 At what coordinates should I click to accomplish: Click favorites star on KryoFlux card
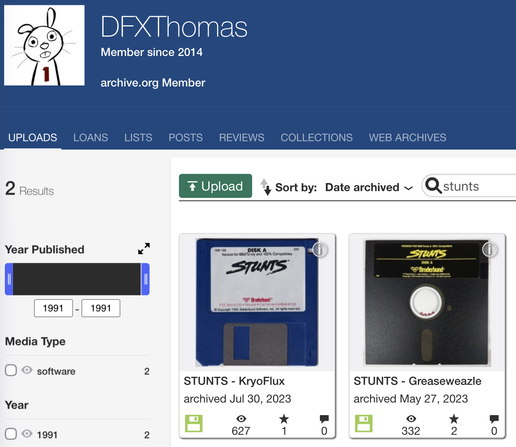pos(284,419)
